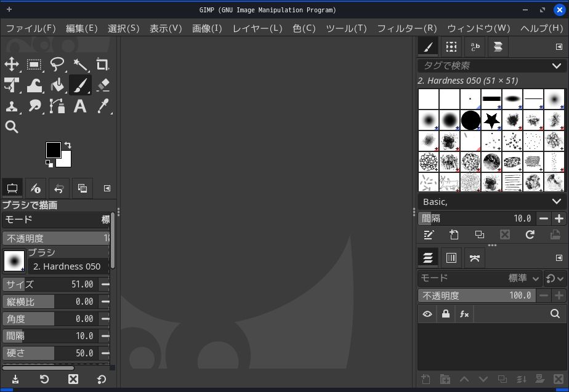Select the Warp Transform tool

pyautogui.click(x=34, y=85)
